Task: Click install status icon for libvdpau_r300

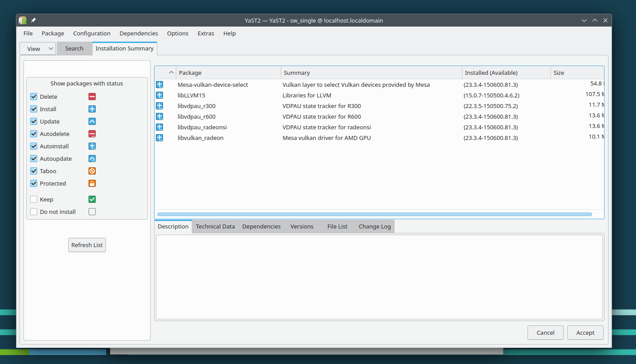Action: coord(159,106)
